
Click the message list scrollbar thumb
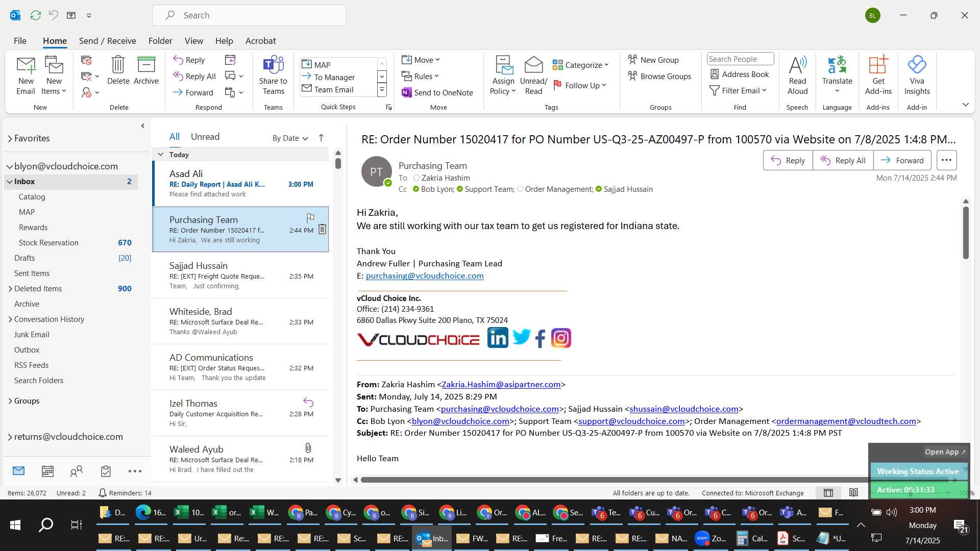pyautogui.click(x=338, y=163)
